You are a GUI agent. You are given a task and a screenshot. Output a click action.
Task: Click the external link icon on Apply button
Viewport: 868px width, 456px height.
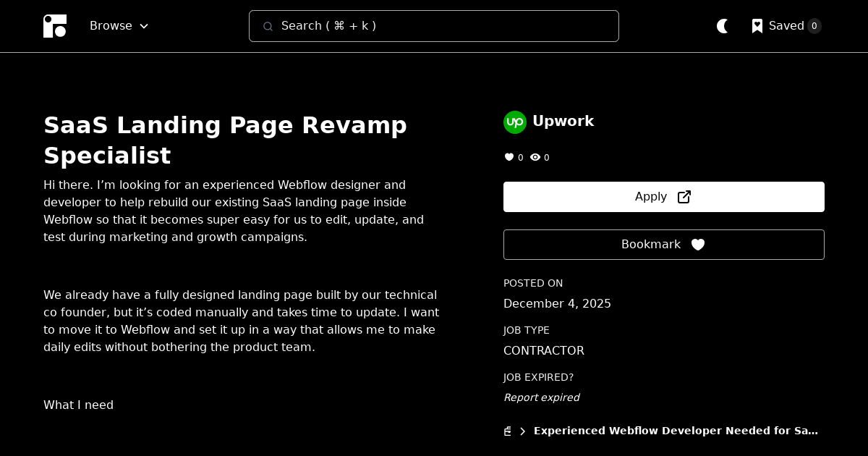tap(684, 196)
